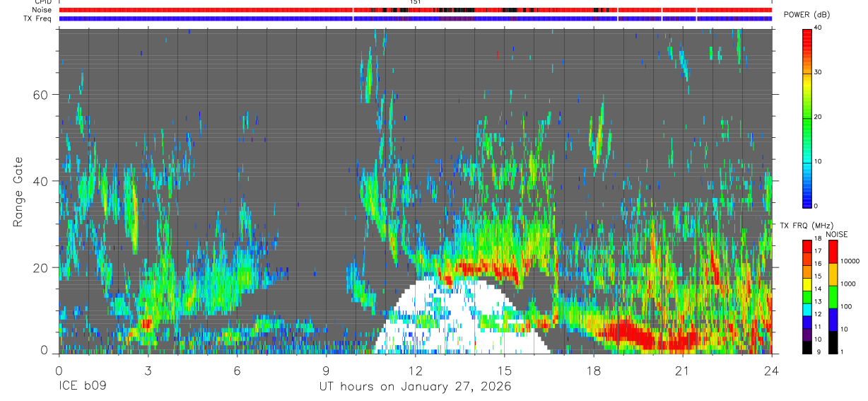The image size is (868, 401).
Task: Select the "POWER (dB)" legend title
Action: tap(807, 15)
